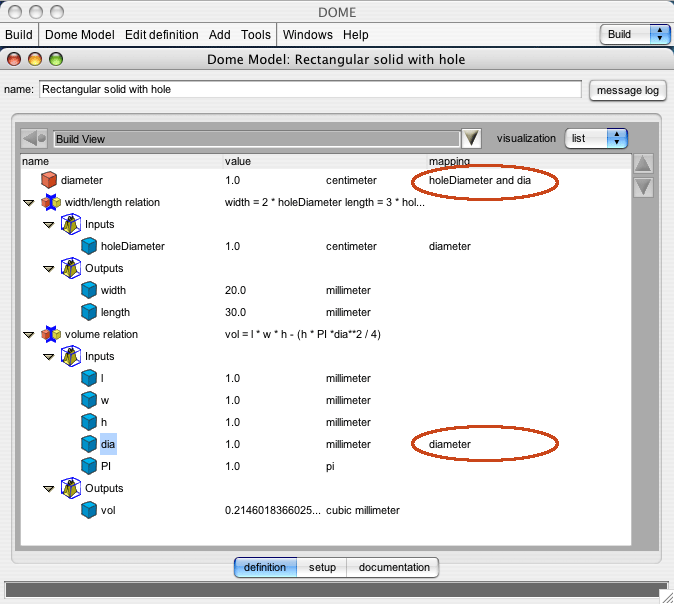Click the 'pi' unit of PI
Screen dimensions: 674x604
click(330, 466)
